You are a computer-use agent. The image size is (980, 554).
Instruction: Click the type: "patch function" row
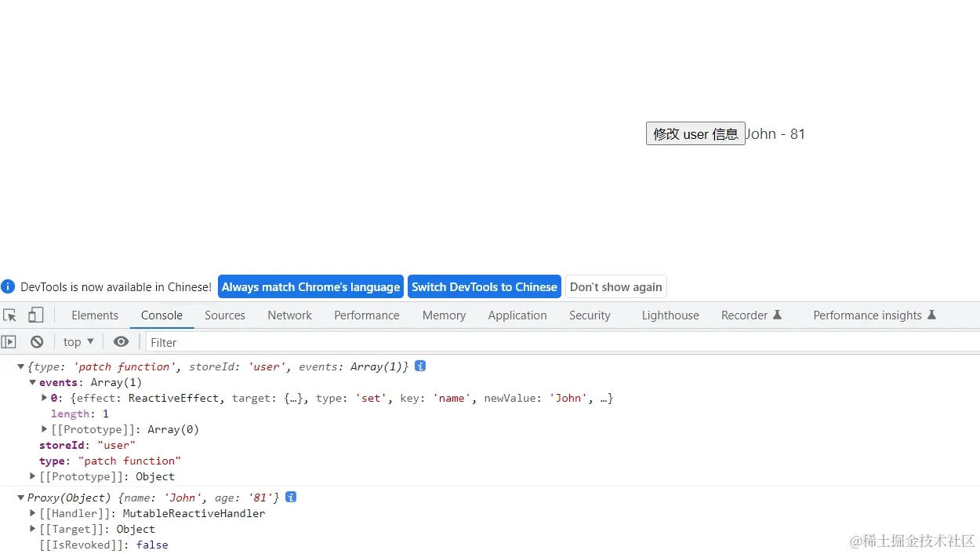[110, 461]
